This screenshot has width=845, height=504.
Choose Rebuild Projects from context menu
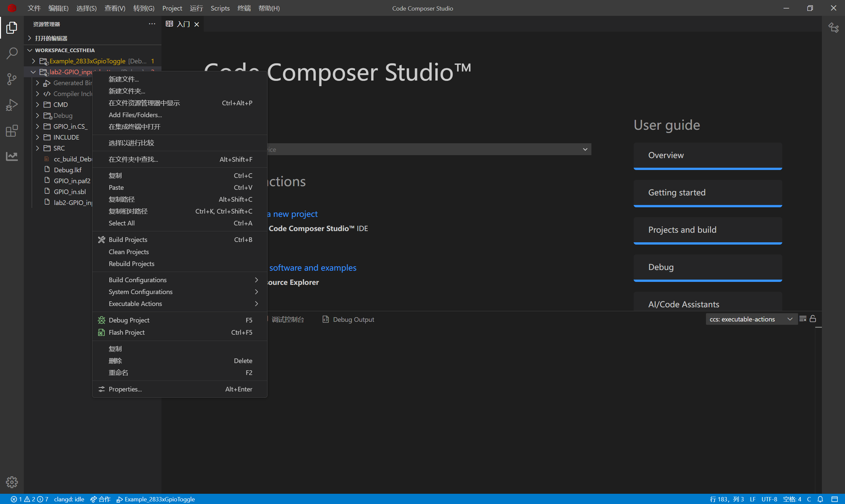point(131,263)
